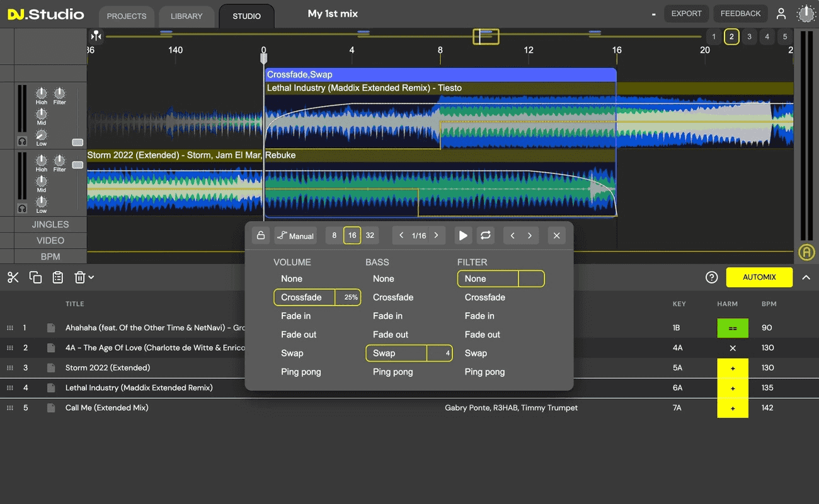Click the lock icon in transition panel
819x504 pixels.
[261, 236]
